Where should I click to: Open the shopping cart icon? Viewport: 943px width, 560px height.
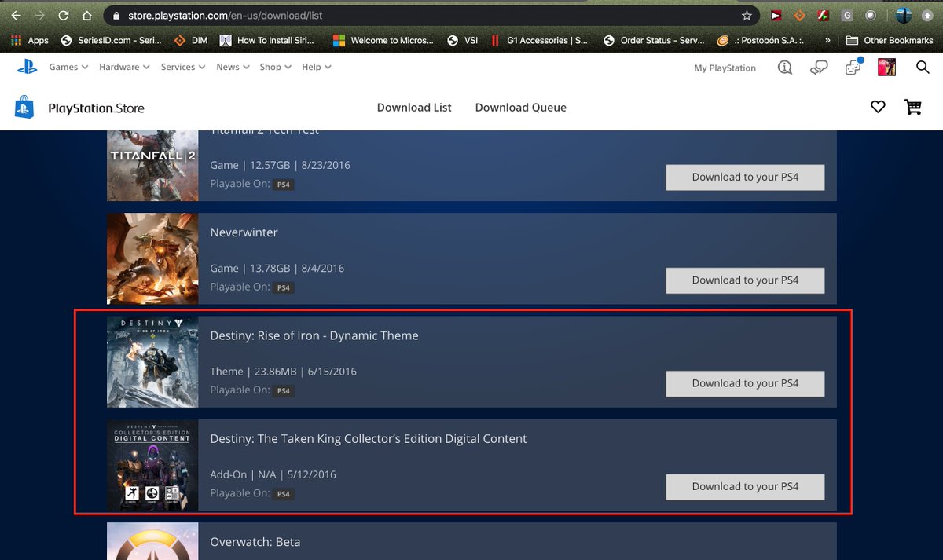[x=912, y=107]
